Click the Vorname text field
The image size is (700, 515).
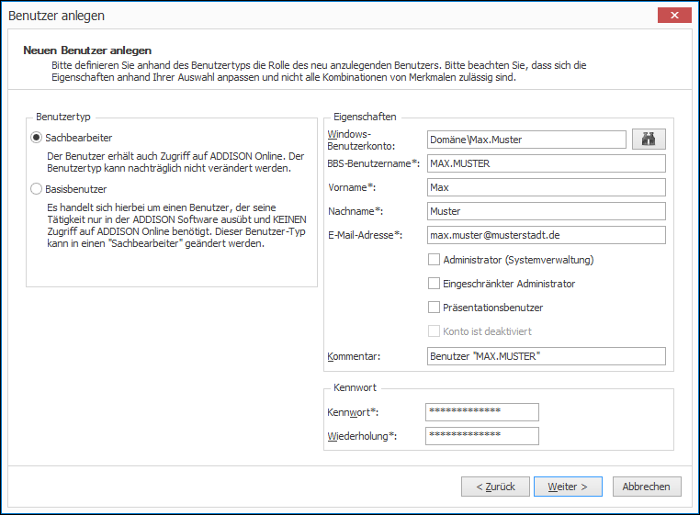click(x=546, y=187)
